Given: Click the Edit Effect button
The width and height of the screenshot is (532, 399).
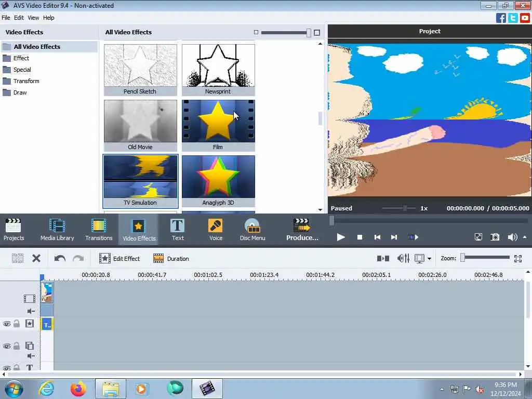Looking at the screenshot, I should 119,259.
